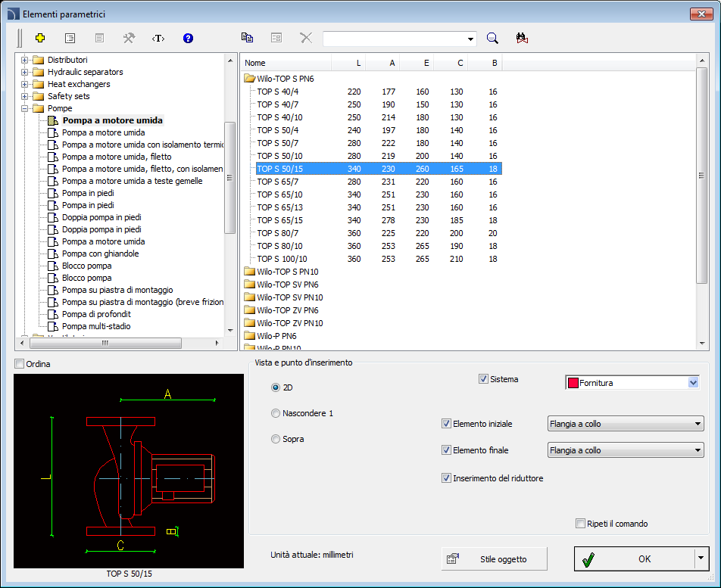Enable the Ripeti il comando checkbox

point(580,523)
